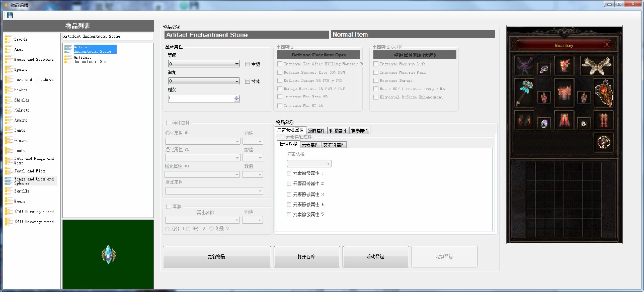
Task: Toggle the 幸运 luck checkbox
Action: coord(248,64)
